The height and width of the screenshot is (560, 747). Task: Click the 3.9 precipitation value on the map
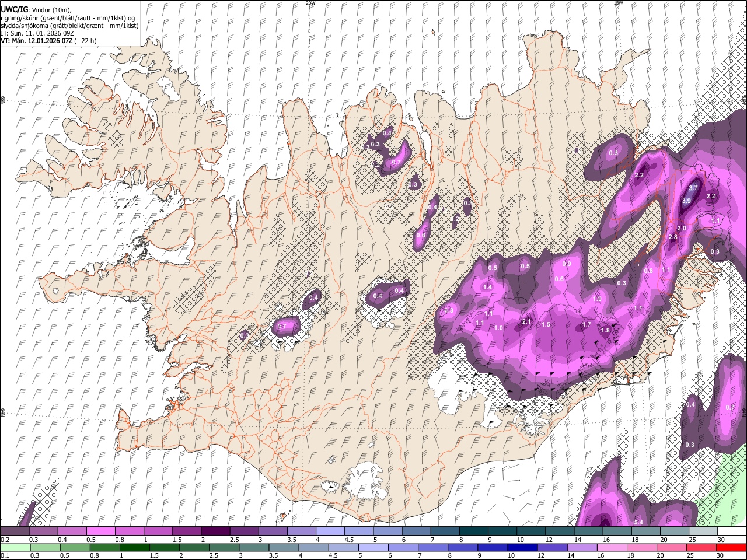[686, 201]
